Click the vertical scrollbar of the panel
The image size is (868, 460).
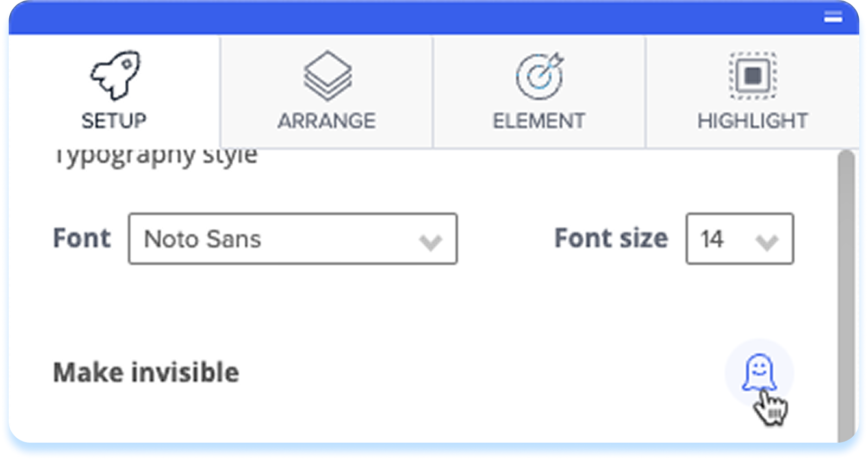pos(846,293)
